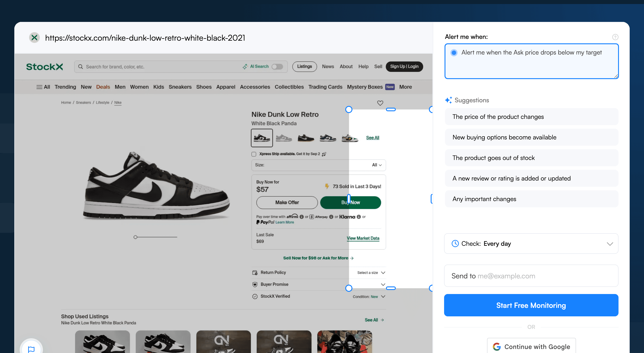Select the grey Dunk colorway thumbnail
Image resolution: width=644 pixels, height=353 pixels.
284,138
